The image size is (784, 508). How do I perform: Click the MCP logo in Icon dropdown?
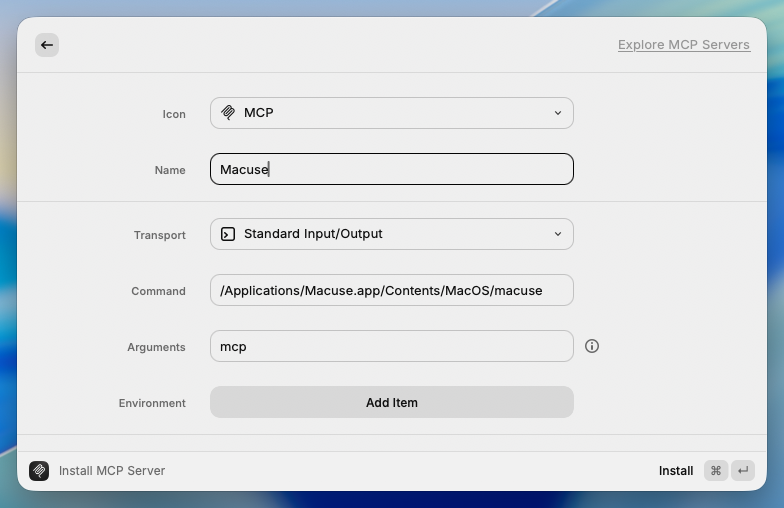click(228, 113)
